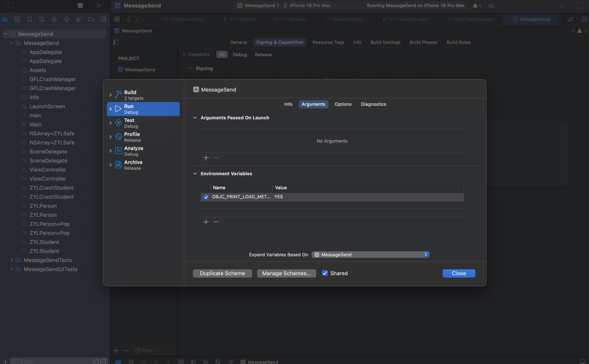Expand the Archive action chevron

click(110, 165)
